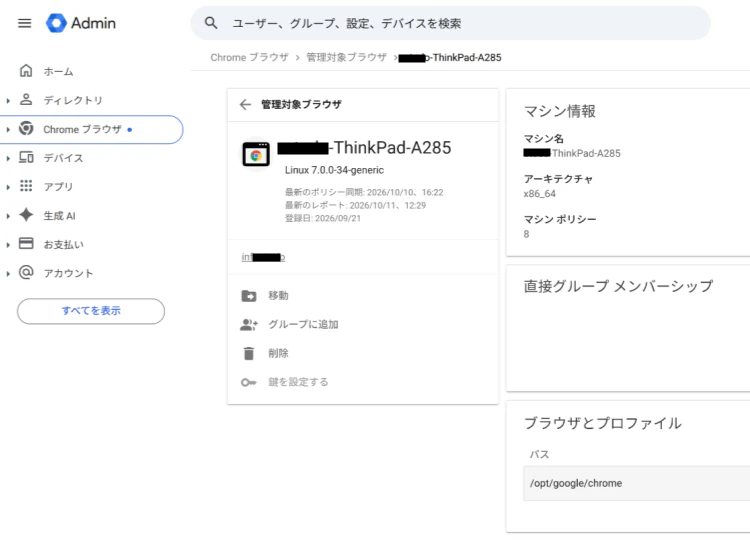
Task: Open アカウント in the sidebar
Action: [68, 274]
